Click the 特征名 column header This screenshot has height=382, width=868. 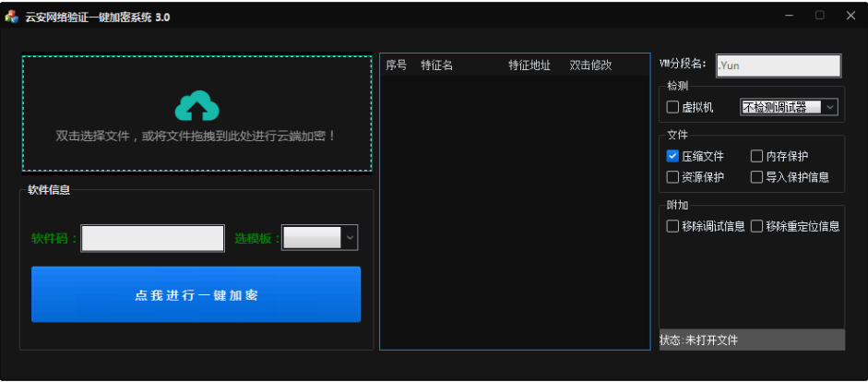pos(437,66)
